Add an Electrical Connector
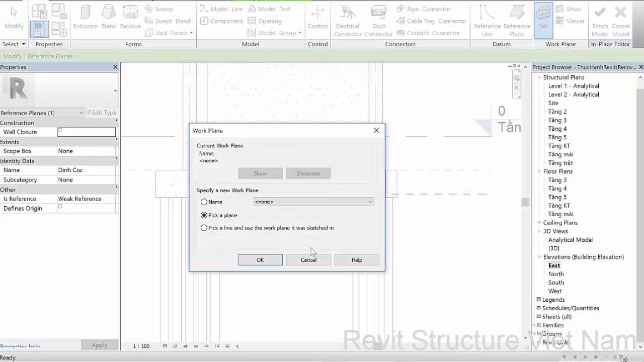This screenshot has height=362, width=644. [348, 20]
